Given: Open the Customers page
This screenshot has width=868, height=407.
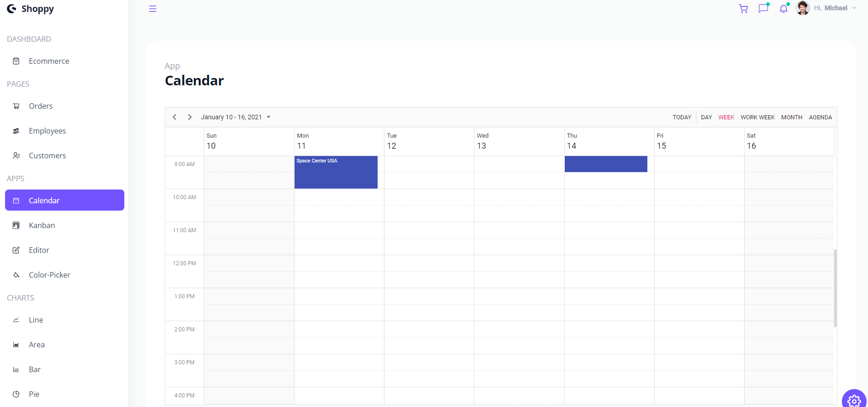Looking at the screenshot, I should point(65,156).
